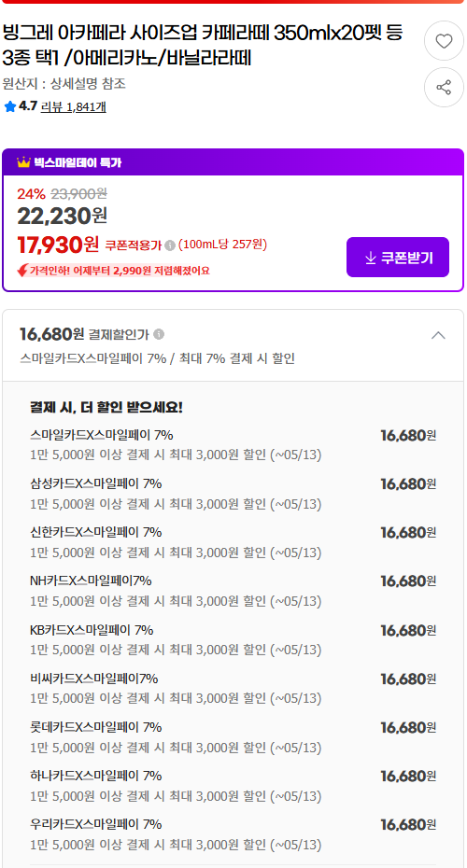
Task: Tap info icon beside 결제할인가
Action: tap(159, 334)
